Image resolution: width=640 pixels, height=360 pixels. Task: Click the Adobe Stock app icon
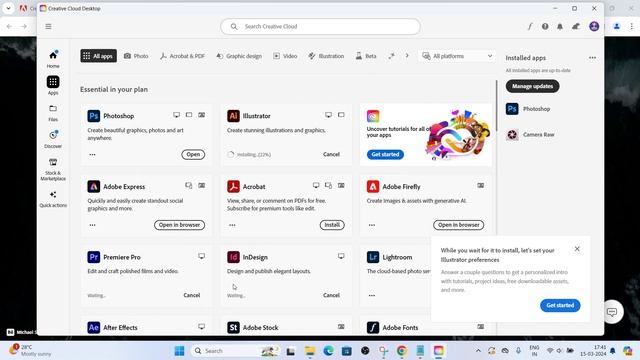point(233,327)
